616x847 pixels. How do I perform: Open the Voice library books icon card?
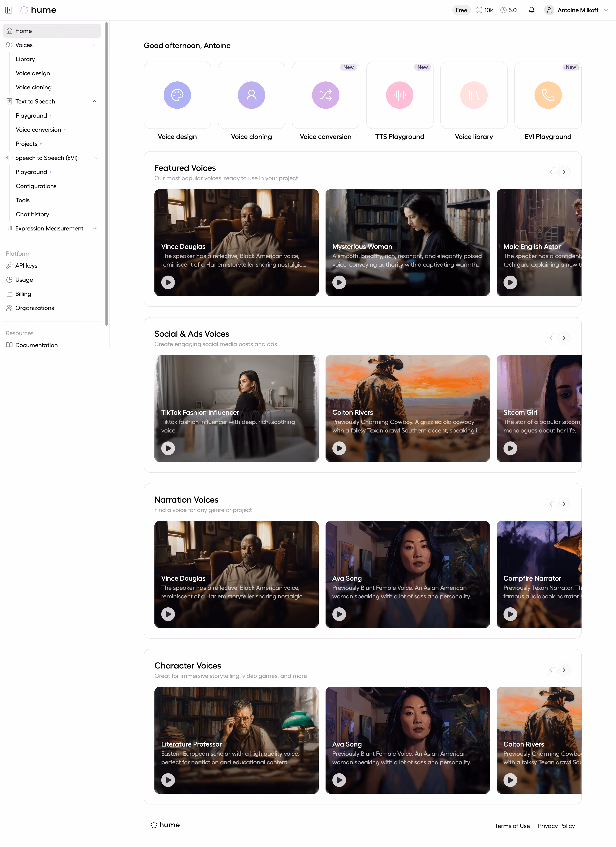474,95
